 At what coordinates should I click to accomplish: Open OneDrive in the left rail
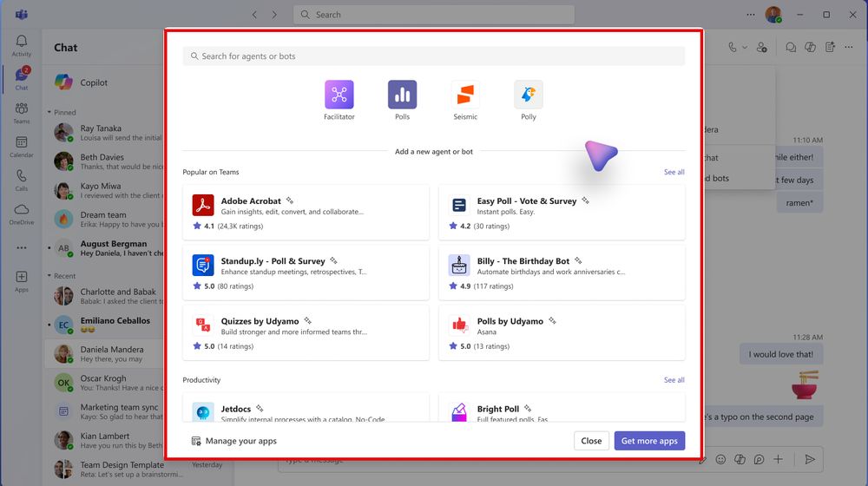point(22,214)
